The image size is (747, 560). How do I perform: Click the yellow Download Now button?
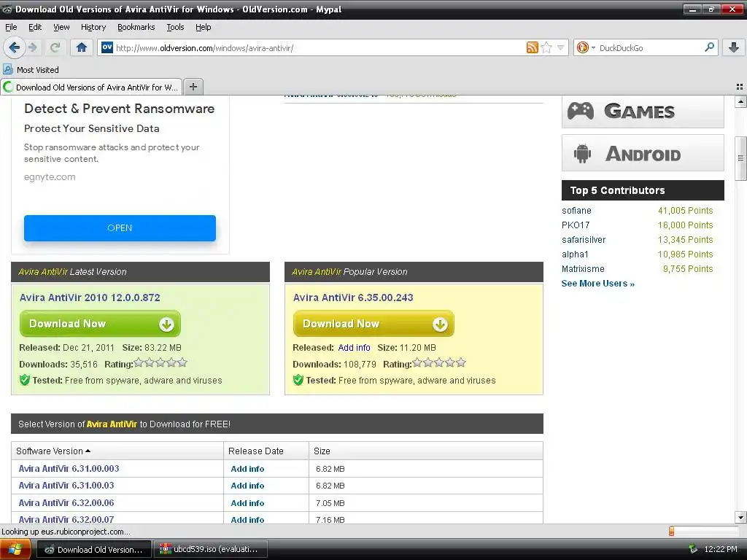[x=373, y=324]
